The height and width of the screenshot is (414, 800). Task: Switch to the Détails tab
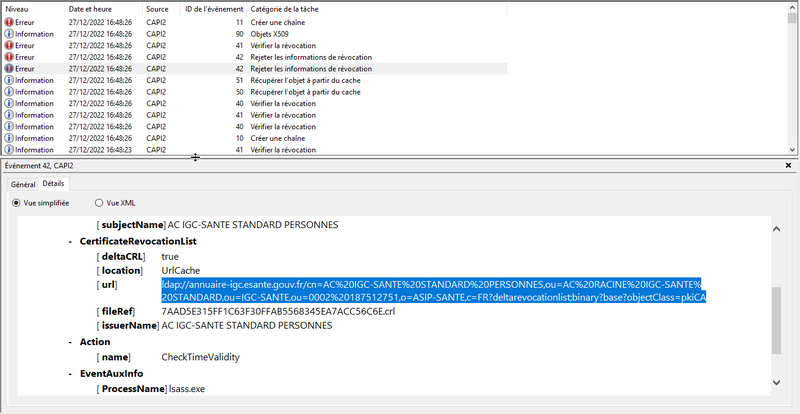53,184
